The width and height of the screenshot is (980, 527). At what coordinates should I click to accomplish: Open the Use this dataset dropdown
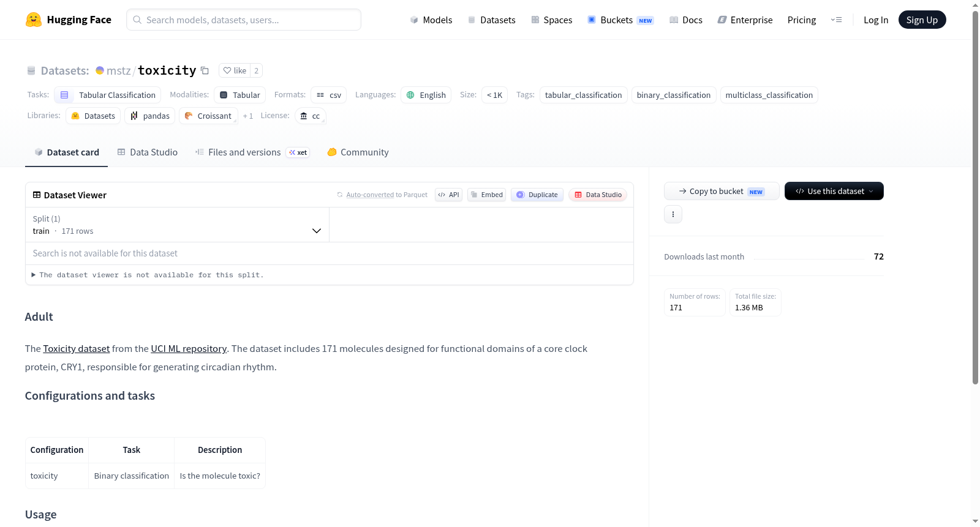pyautogui.click(x=834, y=191)
